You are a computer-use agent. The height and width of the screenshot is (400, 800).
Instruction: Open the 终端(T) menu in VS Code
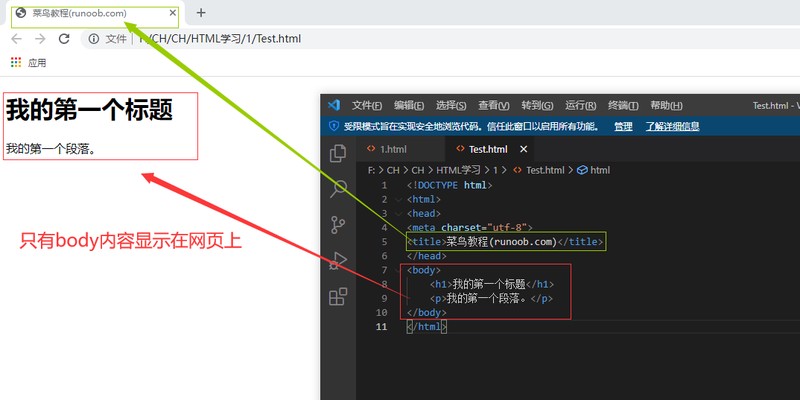(623, 106)
